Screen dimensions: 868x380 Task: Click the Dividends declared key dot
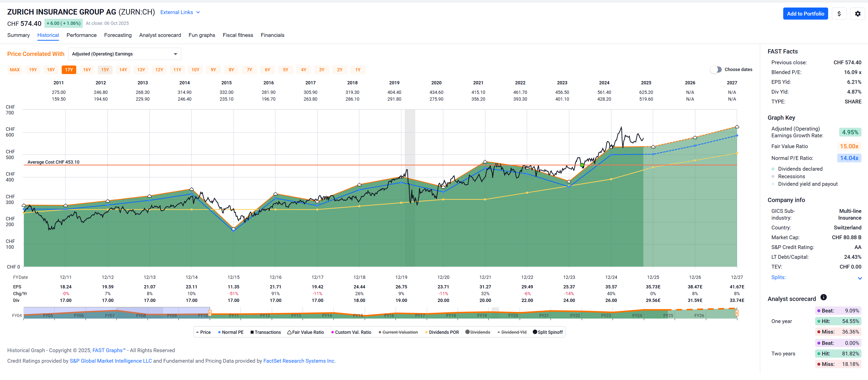tap(773, 169)
